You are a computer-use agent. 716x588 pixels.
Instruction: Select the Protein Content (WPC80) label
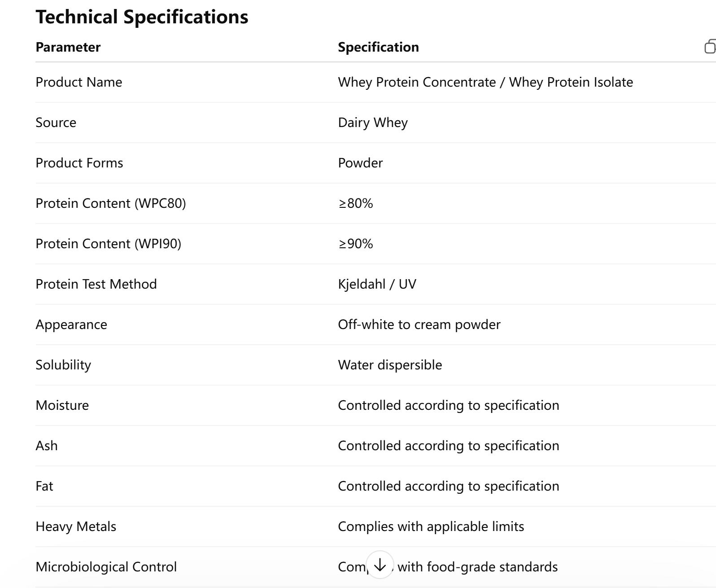[111, 203]
